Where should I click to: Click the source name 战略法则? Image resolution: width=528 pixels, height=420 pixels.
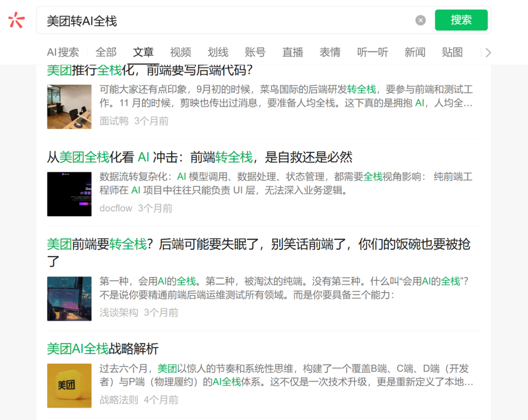[x=119, y=400]
